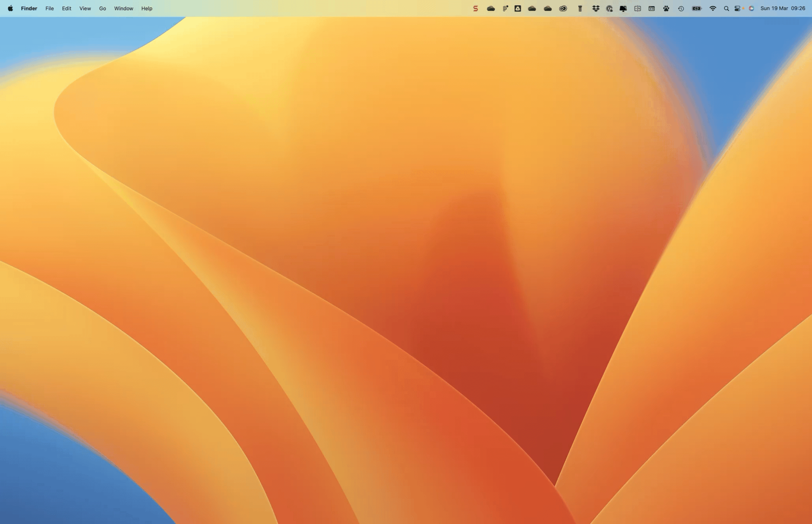This screenshot has height=524, width=812.
Task: Open Spotlight search magnifier icon
Action: tap(726, 8)
